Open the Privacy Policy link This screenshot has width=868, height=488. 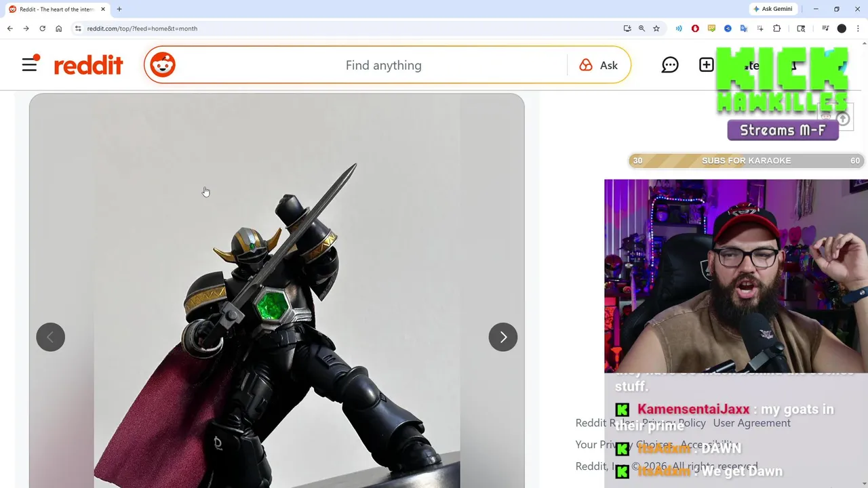(674, 423)
